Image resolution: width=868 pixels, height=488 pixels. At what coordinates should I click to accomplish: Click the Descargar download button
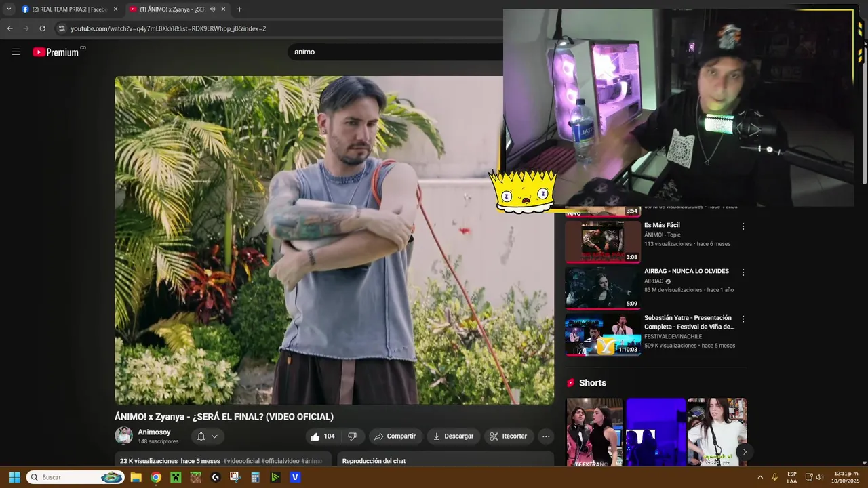click(x=453, y=436)
